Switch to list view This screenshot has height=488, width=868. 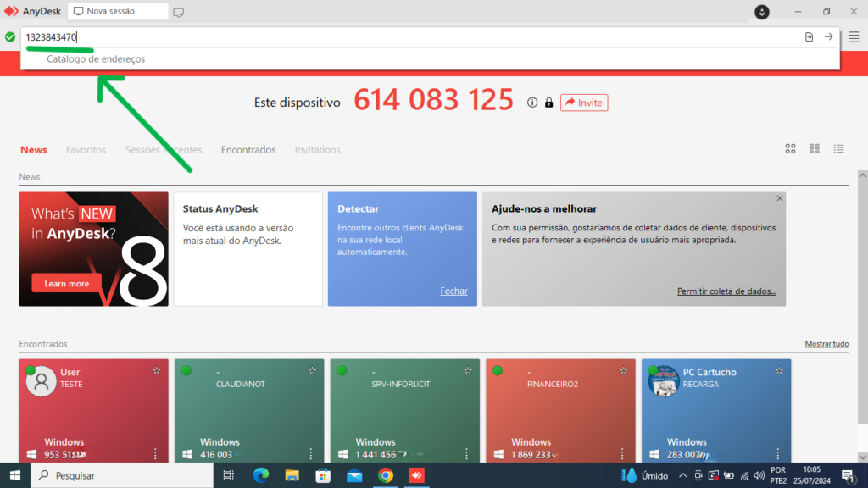(x=838, y=149)
